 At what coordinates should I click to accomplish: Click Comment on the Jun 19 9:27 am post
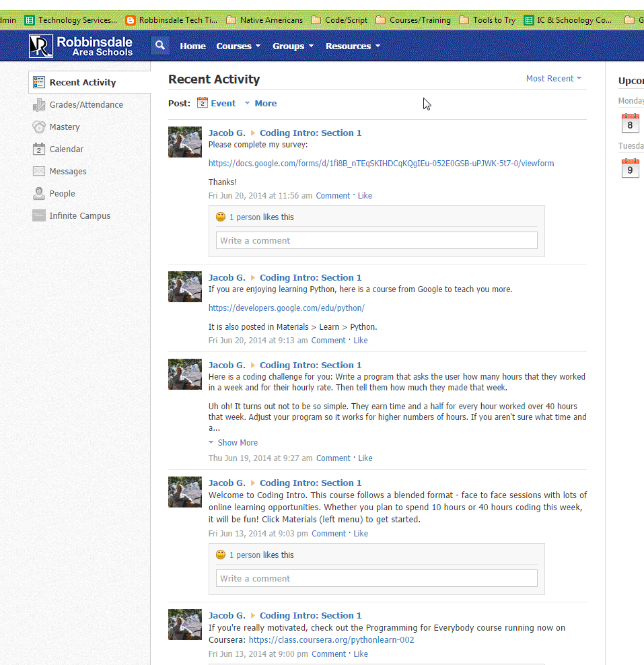pos(333,458)
